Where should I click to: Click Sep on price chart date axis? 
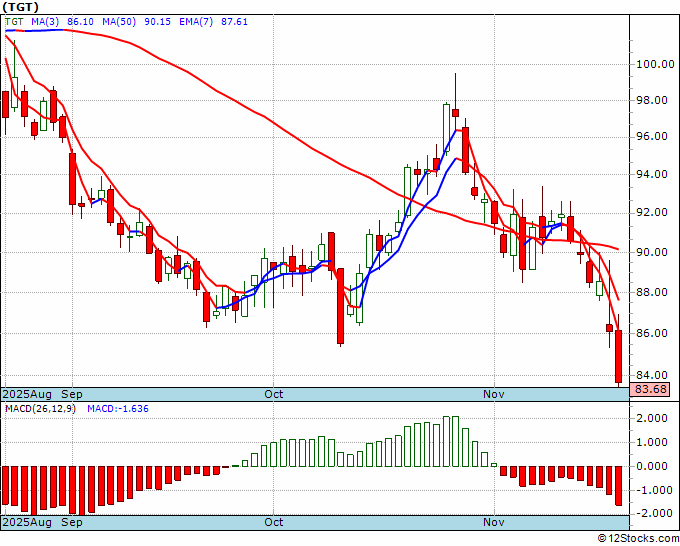72,394
